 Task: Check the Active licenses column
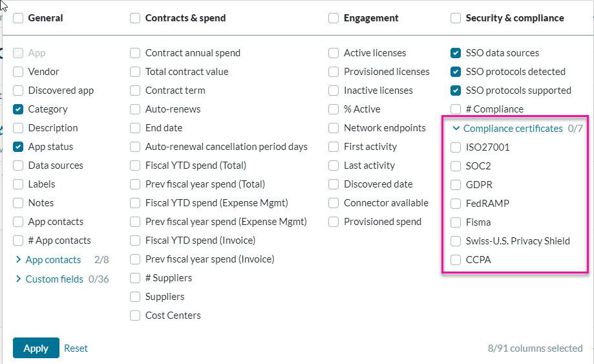point(334,53)
